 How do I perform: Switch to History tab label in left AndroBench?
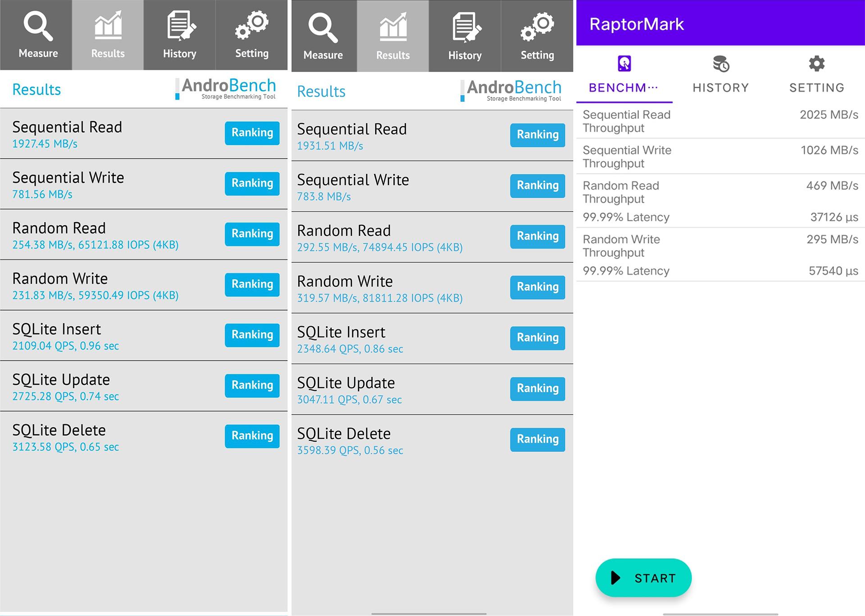[180, 54]
